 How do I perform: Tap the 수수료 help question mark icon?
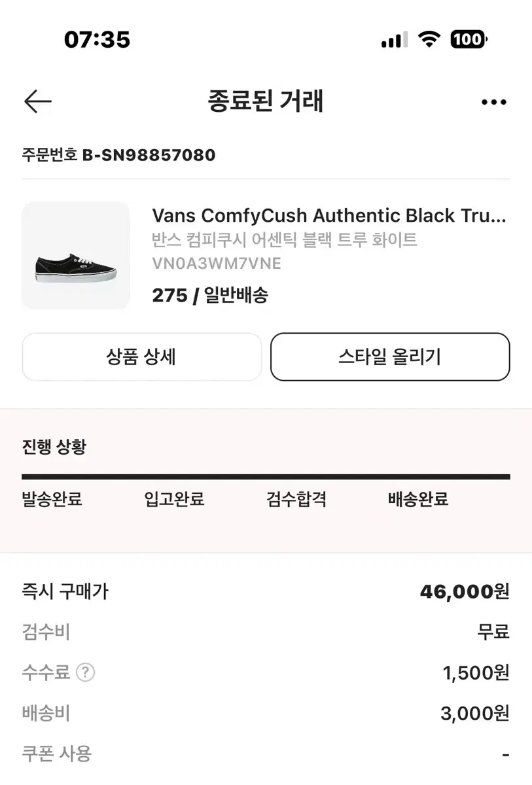point(85,672)
